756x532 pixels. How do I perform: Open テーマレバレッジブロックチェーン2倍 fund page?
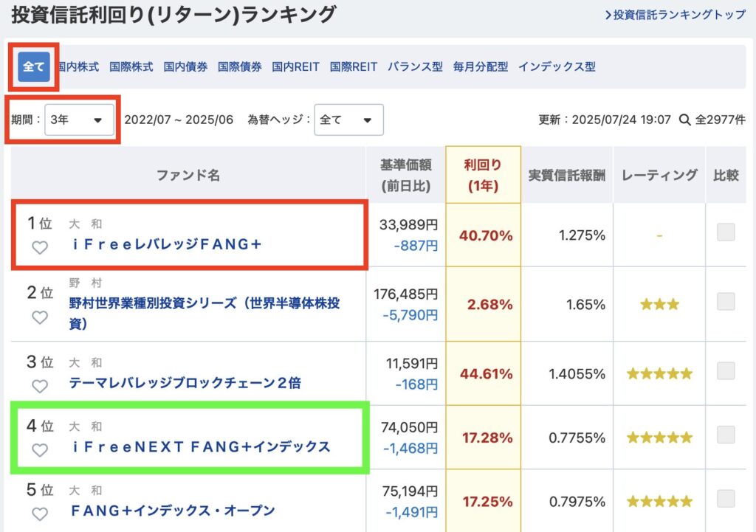click(185, 383)
